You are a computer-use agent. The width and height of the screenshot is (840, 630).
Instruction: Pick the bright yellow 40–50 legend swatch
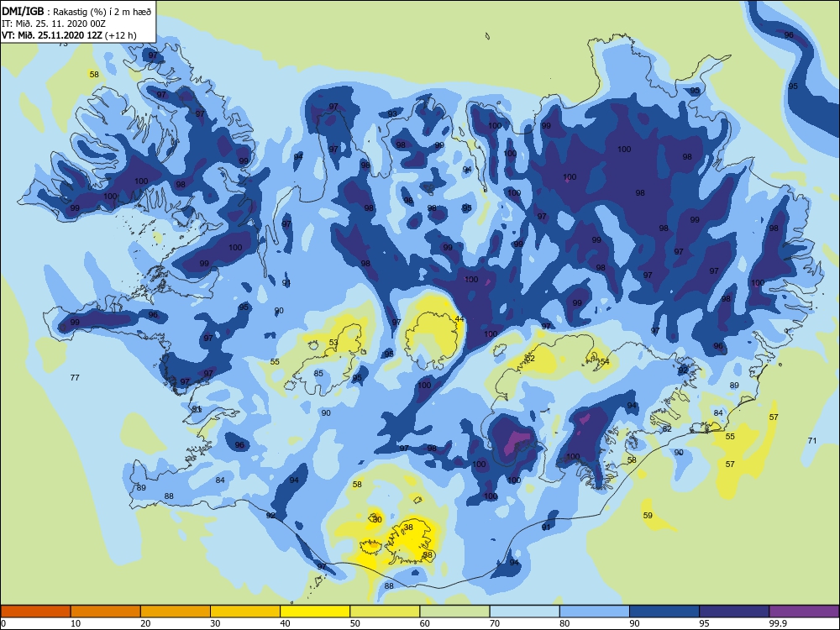pos(315,612)
